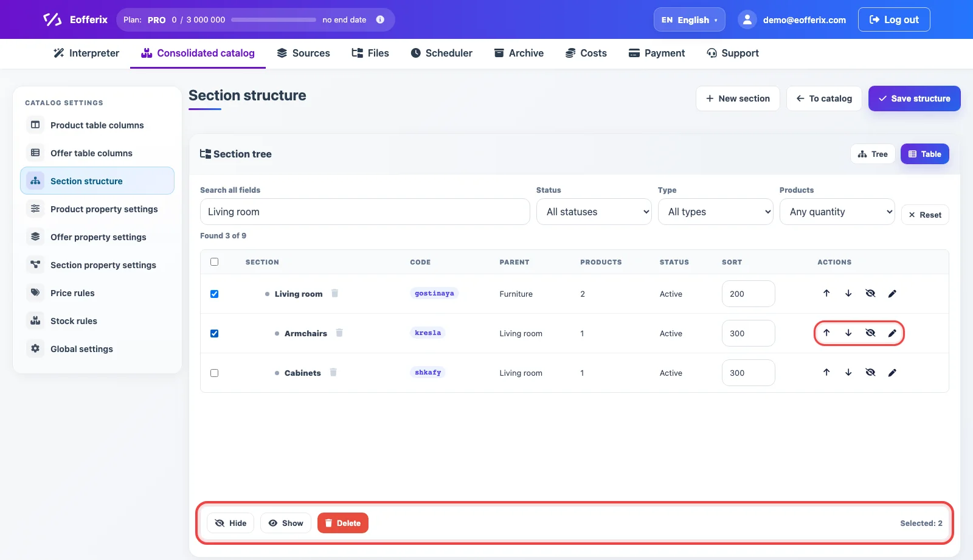Switch to Tree view
Screen dimensions: 973x560
click(x=873, y=154)
